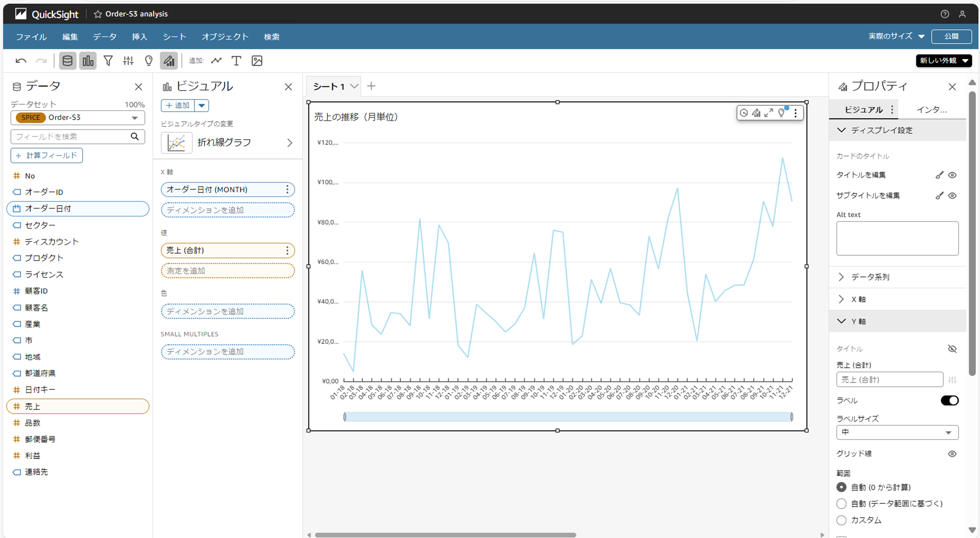980x538 pixels.
Task: Click the parameters sliders toolbar icon
Action: pyautogui.click(x=128, y=60)
